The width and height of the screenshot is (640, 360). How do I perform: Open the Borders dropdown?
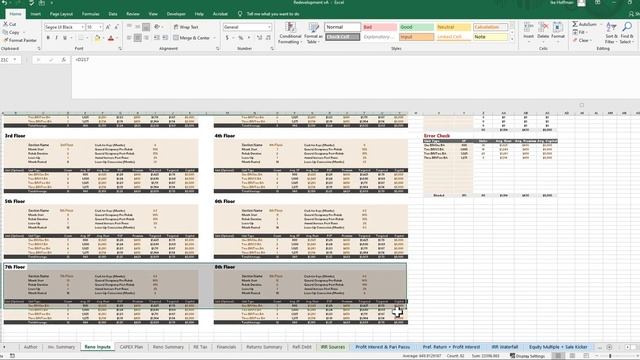tap(87, 38)
